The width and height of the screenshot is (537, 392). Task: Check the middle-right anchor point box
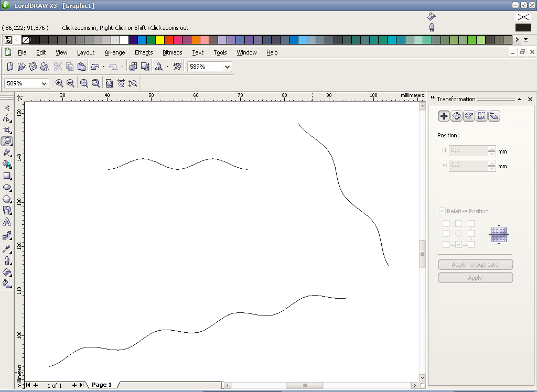click(x=471, y=234)
